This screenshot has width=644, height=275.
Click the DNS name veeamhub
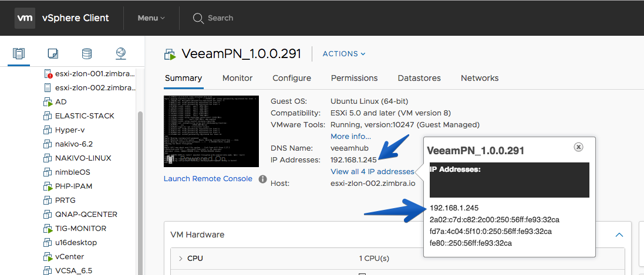click(349, 148)
